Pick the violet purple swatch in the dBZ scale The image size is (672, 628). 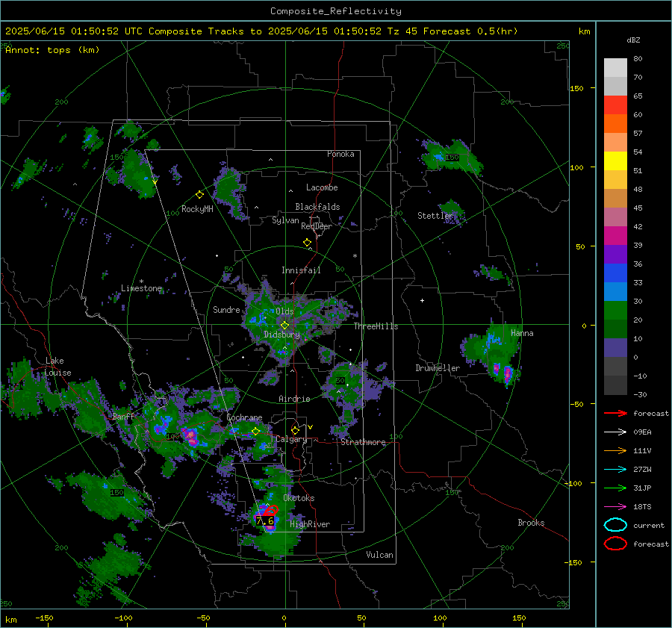tap(615, 255)
